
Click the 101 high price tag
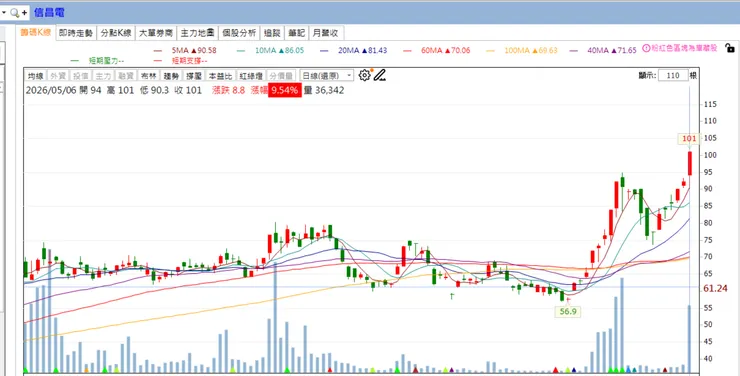pos(689,139)
